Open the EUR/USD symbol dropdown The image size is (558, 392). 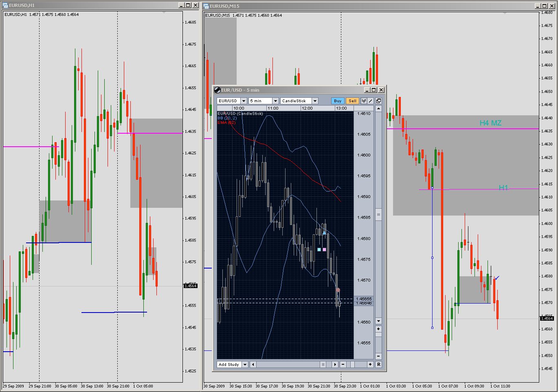(x=243, y=101)
